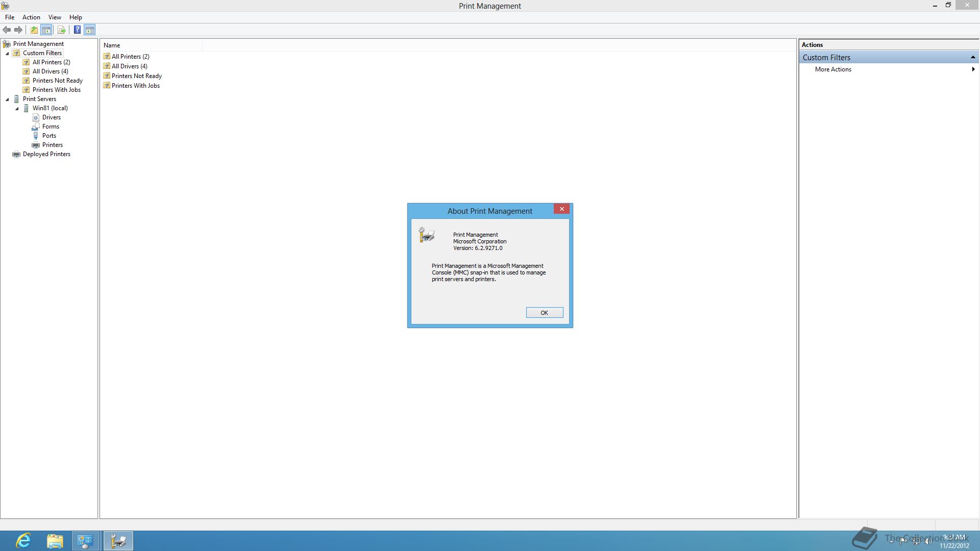Click filter icon beside Printers Not Ready row
This screenshot has height=551, width=980.
tap(107, 76)
